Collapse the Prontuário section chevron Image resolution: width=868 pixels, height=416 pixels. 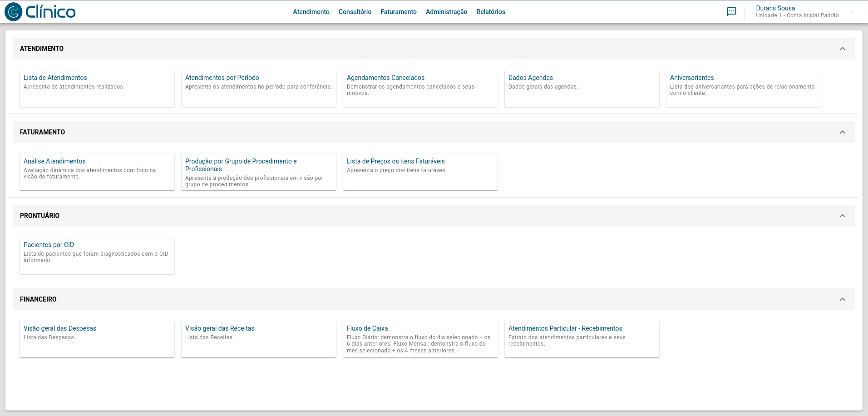[x=842, y=216]
